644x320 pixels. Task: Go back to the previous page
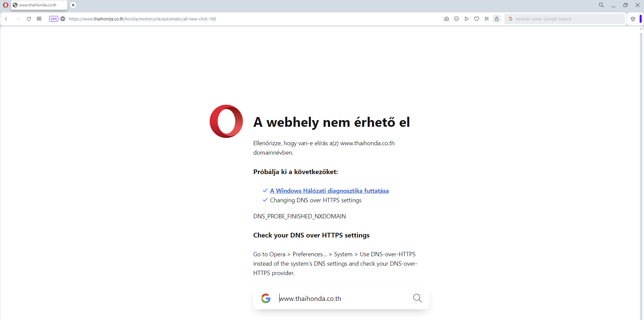click(6, 19)
